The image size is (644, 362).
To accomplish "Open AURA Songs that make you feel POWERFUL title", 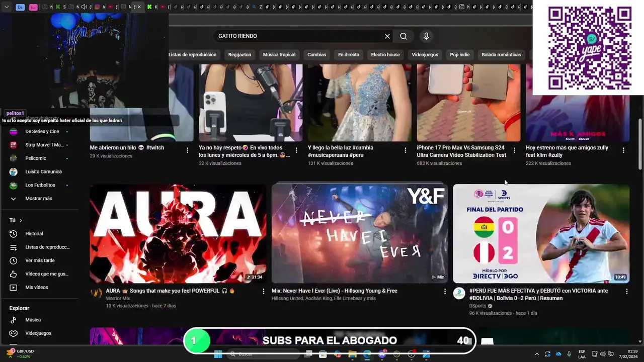I will (x=170, y=291).
